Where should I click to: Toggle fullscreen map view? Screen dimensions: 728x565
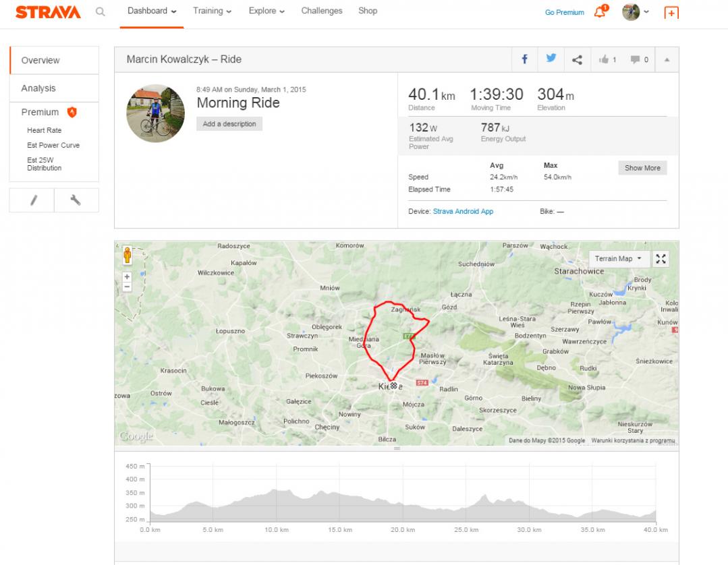(x=661, y=259)
